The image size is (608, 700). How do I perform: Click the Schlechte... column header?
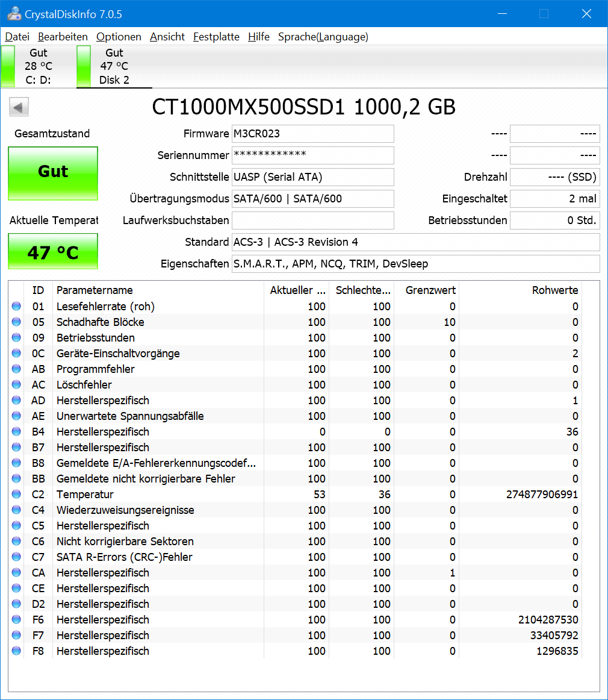coord(361,290)
